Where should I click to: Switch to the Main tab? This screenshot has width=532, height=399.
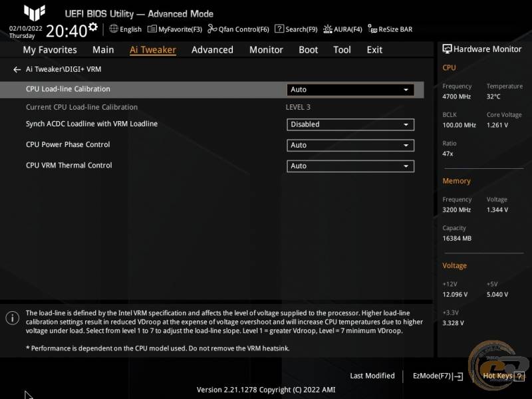pos(103,50)
